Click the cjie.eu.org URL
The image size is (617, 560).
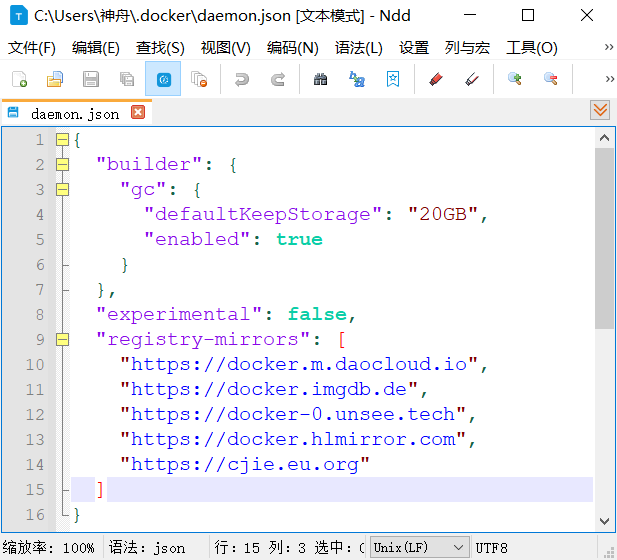245,464
